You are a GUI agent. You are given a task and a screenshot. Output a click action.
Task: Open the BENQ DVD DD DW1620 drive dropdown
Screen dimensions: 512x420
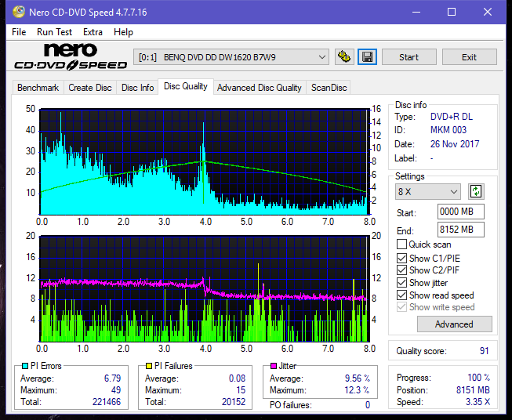[231, 57]
